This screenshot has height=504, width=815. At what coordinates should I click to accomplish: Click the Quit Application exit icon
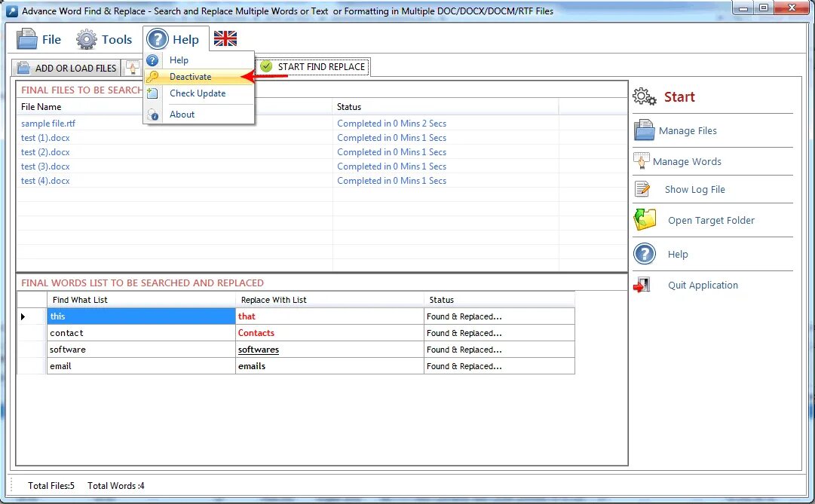pos(642,285)
